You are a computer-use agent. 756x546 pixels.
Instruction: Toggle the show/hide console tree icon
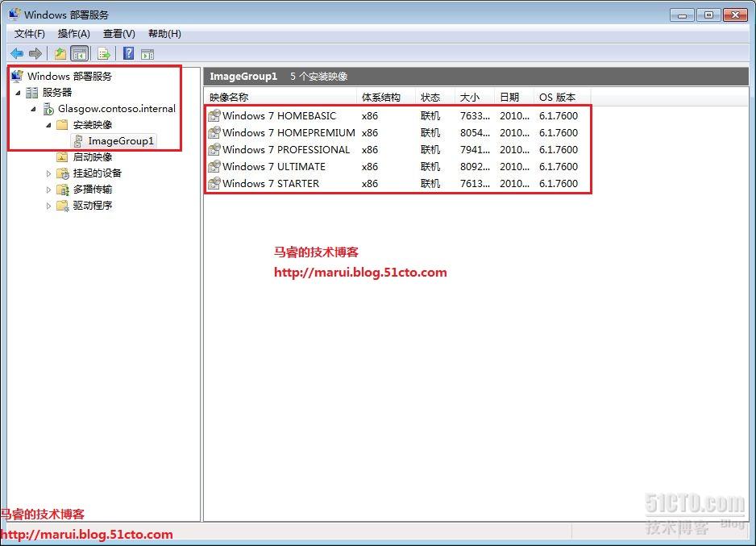coord(80,53)
